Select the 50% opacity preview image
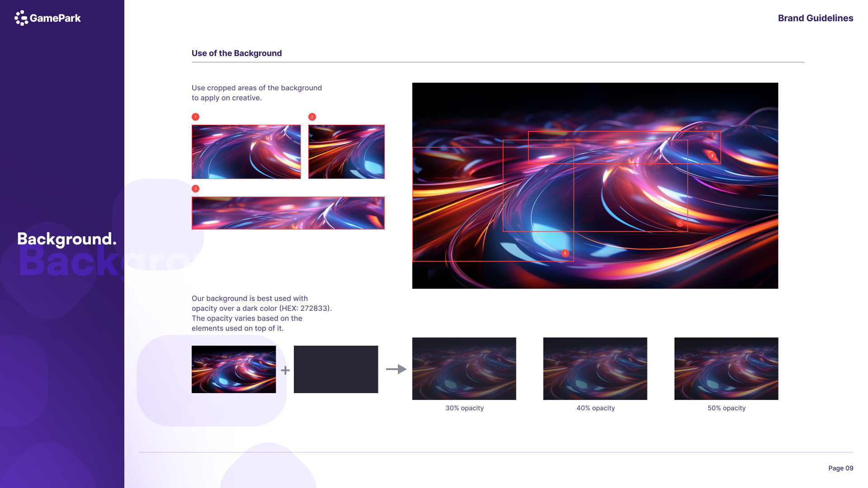This screenshot has width=868, height=488. (726, 369)
